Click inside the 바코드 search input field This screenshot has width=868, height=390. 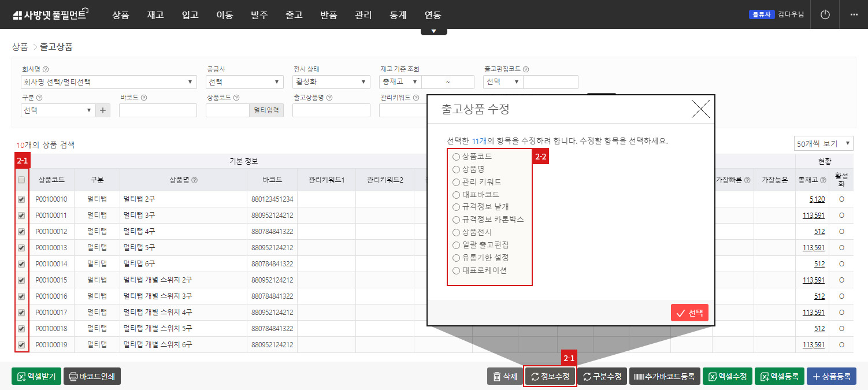[x=157, y=110]
